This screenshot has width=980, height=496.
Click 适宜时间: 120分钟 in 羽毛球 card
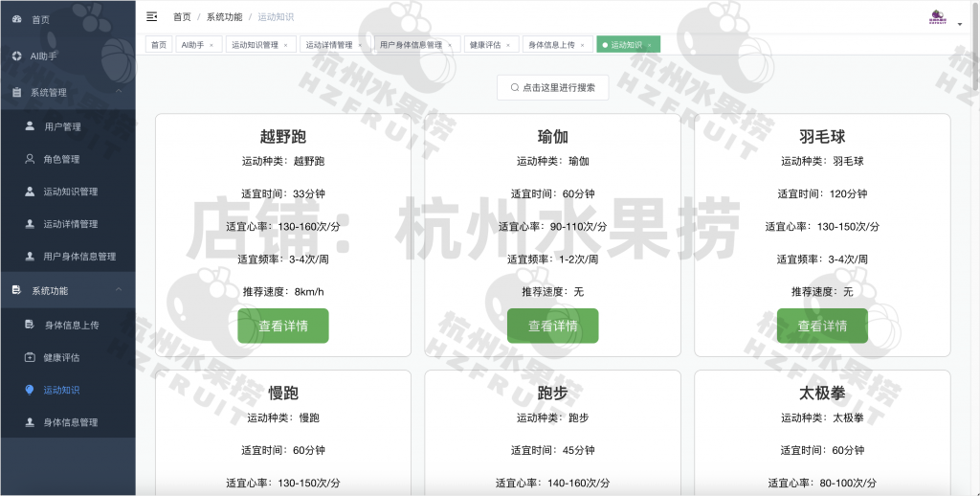tap(822, 193)
